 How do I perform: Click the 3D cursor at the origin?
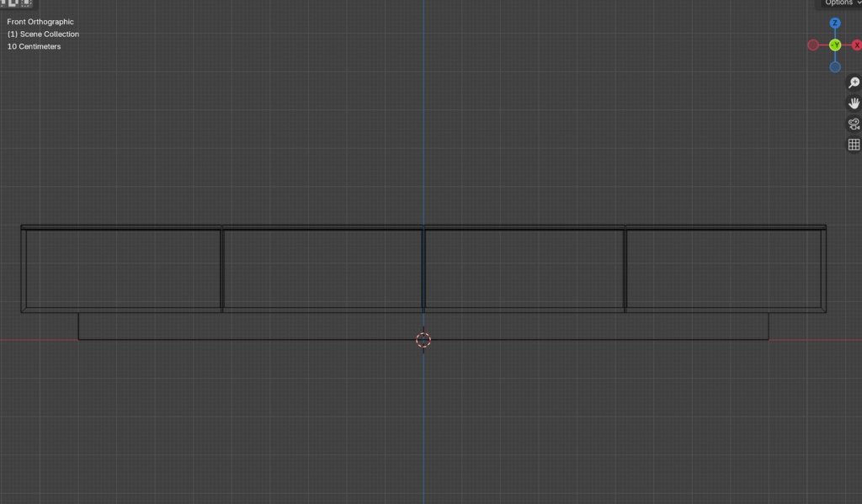pos(423,340)
